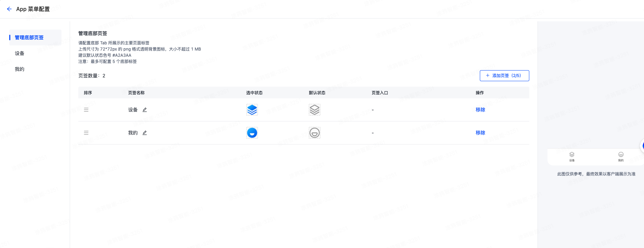The height and width of the screenshot is (248, 644).
Task: Click the edit pencil next to 设备
Action: (x=145, y=110)
